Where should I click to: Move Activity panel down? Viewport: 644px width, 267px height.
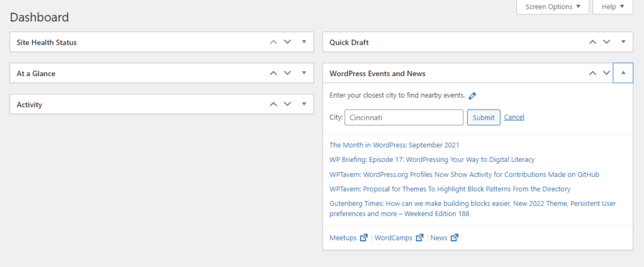(287, 105)
